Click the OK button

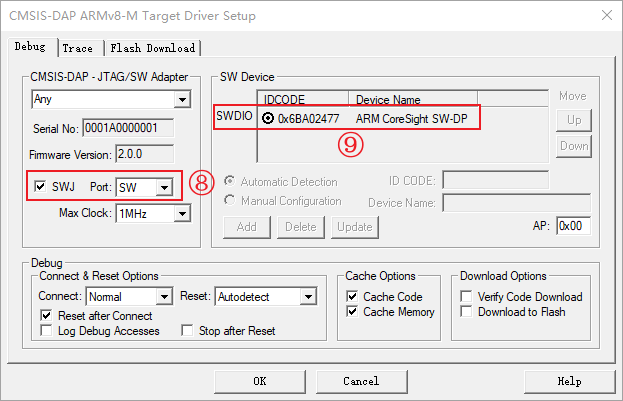pyautogui.click(x=260, y=382)
